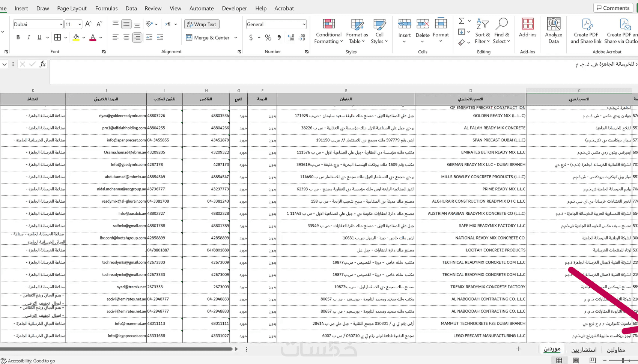The height and width of the screenshot is (364, 638).
Task: Open Orientation text rotation tool
Action: pyautogui.click(x=149, y=24)
